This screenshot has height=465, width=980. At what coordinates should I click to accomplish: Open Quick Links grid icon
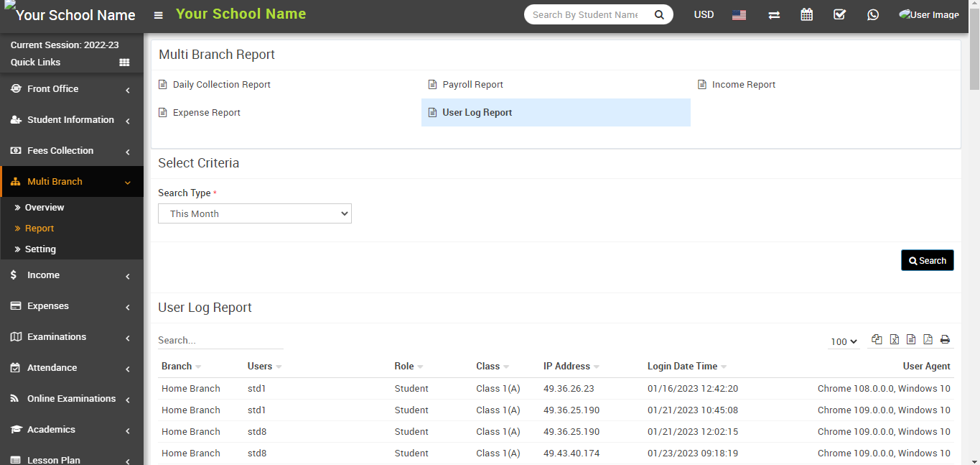click(x=124, y=63)
